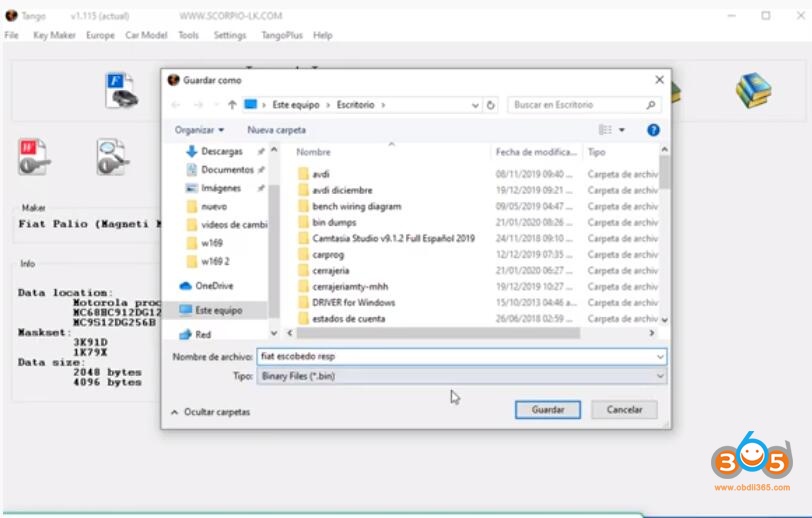Open the TangoPlus menu
Screen dimensions: 812x518
tap(282, 35)
